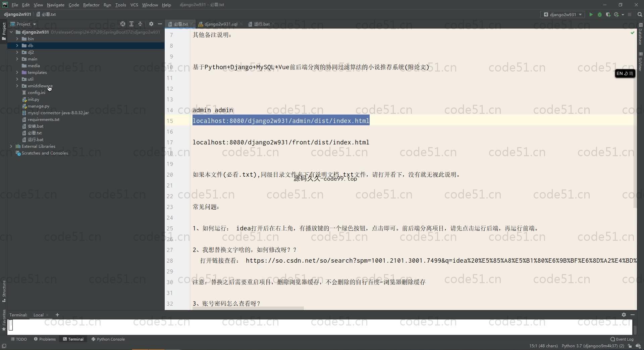Close the django2w931.sql tab

point(241,24)
